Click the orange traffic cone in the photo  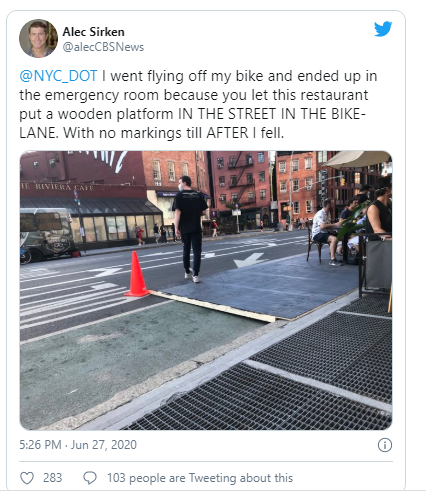click(136, 274)
